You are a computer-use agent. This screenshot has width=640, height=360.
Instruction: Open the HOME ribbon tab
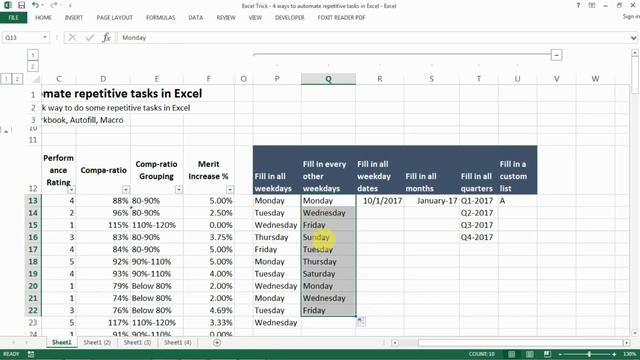(43, 18)
